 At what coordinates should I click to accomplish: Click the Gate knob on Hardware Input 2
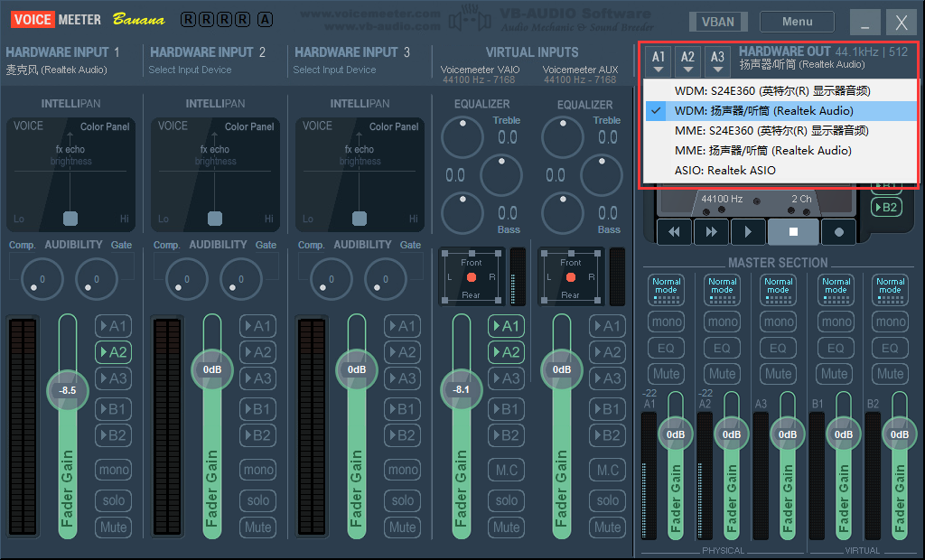240,279
